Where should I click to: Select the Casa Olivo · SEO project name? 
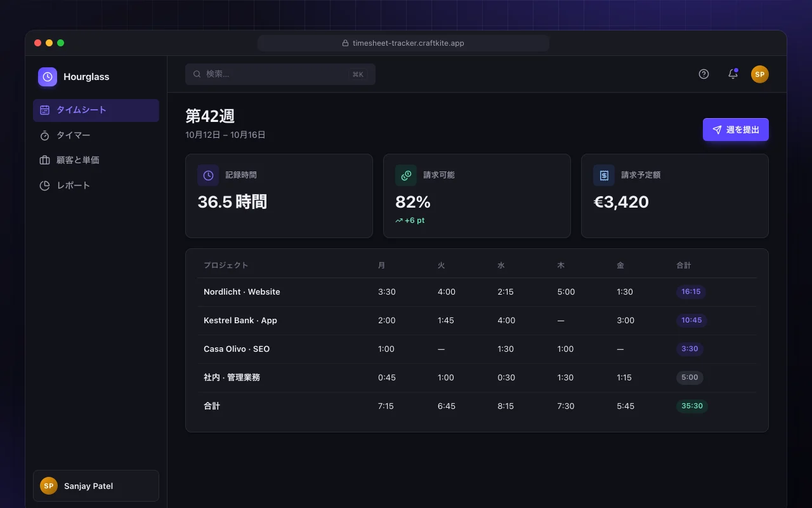coord(237,349)
